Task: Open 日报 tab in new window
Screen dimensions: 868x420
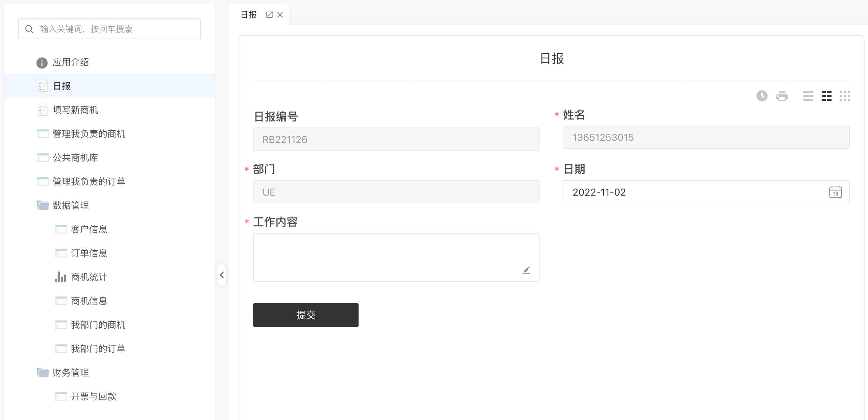Action: (269, 15)
